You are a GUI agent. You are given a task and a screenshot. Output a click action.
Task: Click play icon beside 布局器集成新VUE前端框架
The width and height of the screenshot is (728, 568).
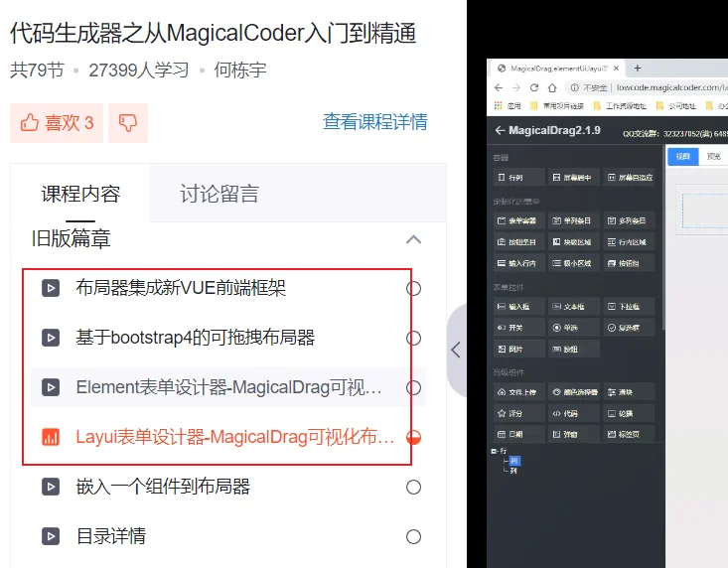point(51,288)
